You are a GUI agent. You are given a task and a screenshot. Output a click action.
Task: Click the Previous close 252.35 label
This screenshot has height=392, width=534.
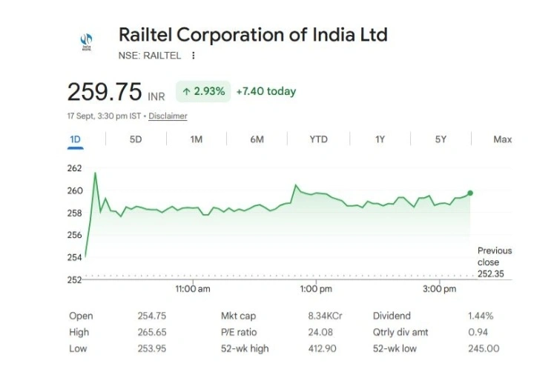(x=495, y=262)
